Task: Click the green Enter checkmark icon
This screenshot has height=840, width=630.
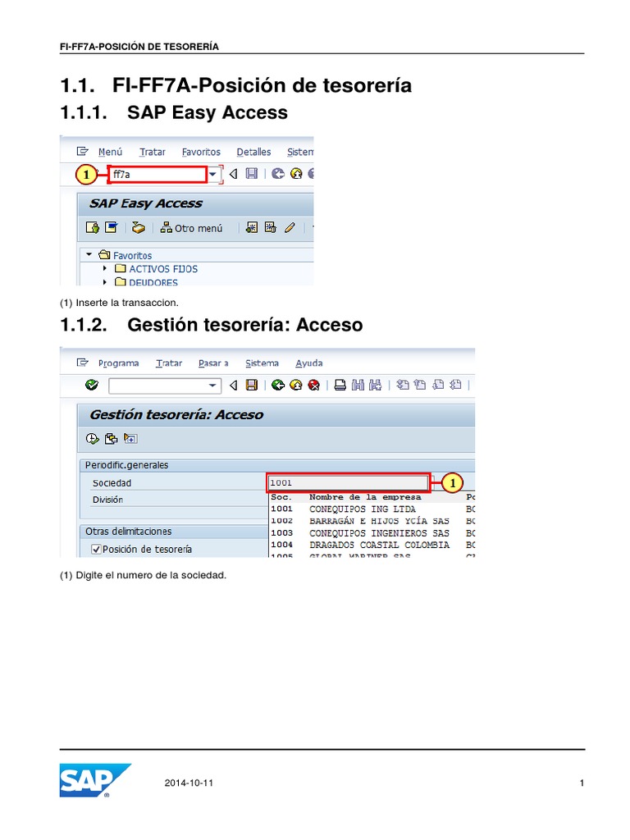Action: pyautogui.click(x=92, y=385)
